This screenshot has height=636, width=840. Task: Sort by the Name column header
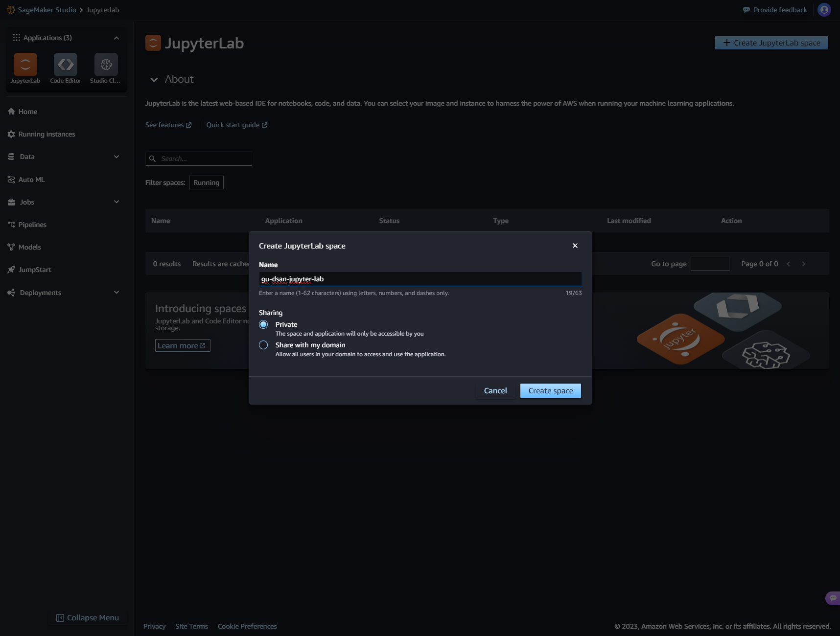[x=161, y=221]
